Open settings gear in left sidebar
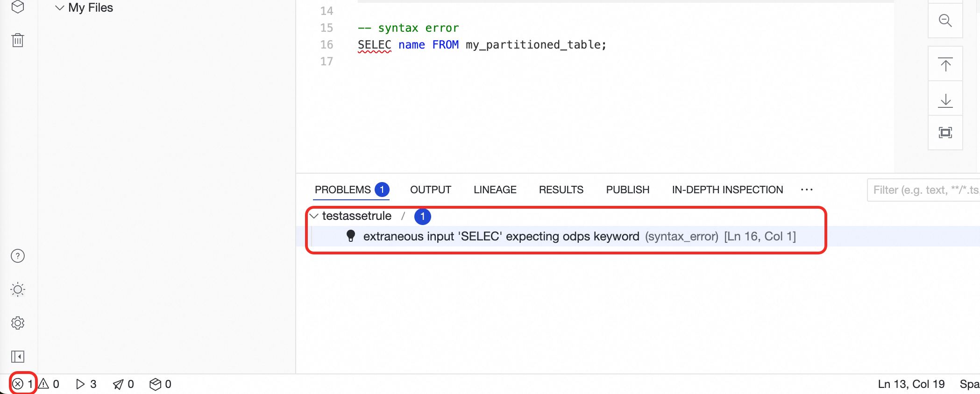980x394 pixels. pos(18,323)
